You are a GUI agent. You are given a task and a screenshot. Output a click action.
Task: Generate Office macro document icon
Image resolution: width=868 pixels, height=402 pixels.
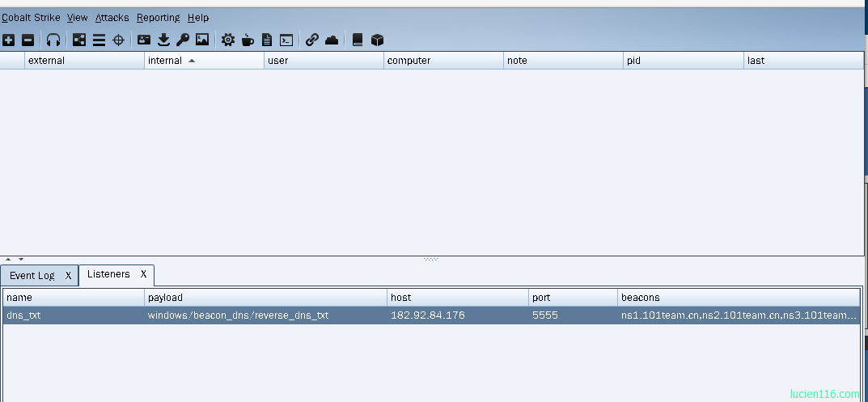tap(267, 40)
